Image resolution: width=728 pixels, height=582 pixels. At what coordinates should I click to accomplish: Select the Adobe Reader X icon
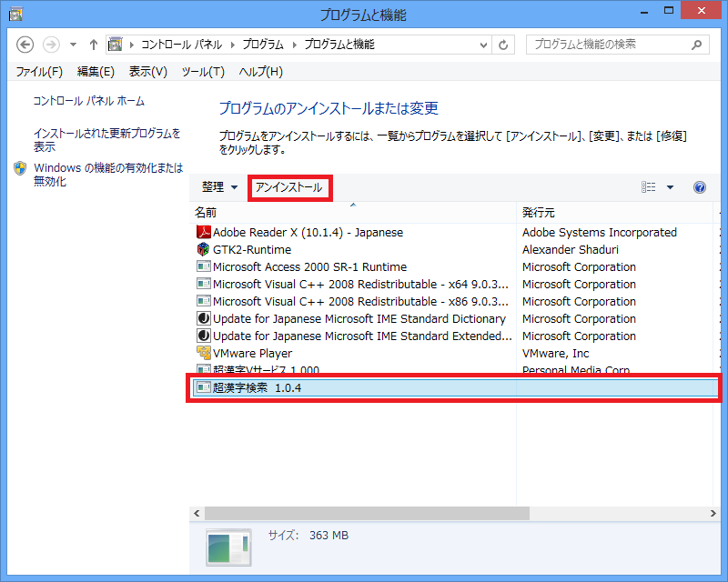(x=204, y=233)
